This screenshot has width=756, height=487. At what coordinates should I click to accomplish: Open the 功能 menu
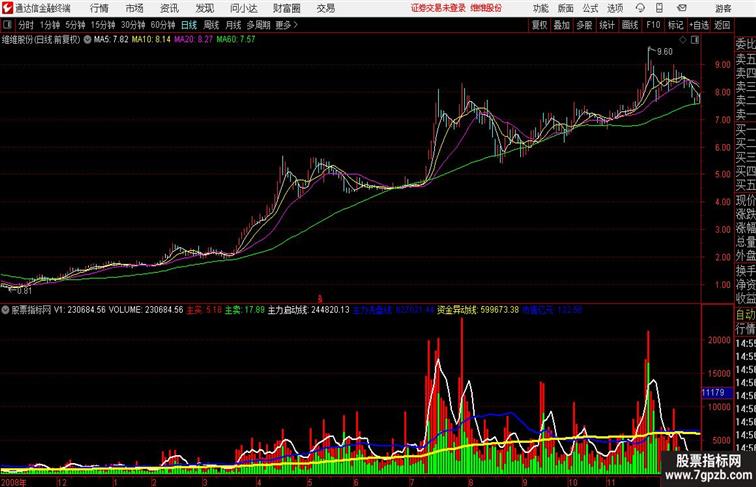[540, 8]
